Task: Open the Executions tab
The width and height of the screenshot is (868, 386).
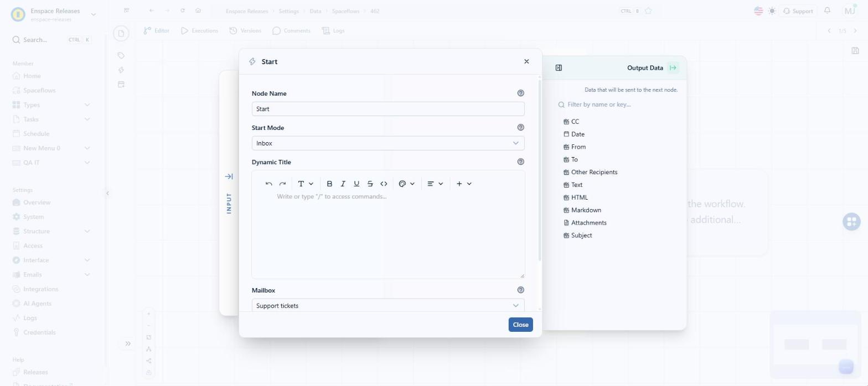Action: click(199, 30)
